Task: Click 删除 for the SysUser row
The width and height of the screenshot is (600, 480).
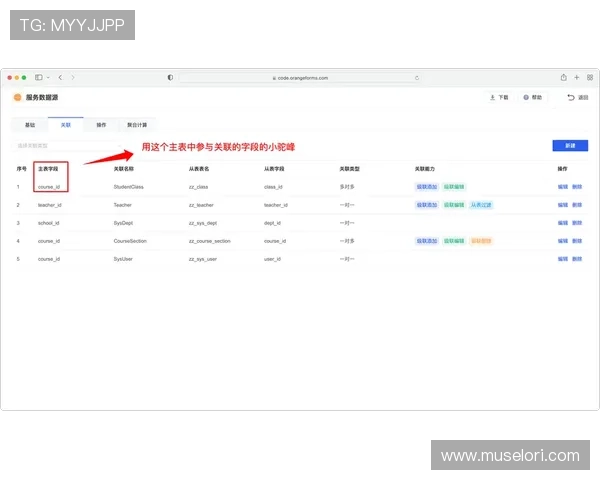Action: 577,259
